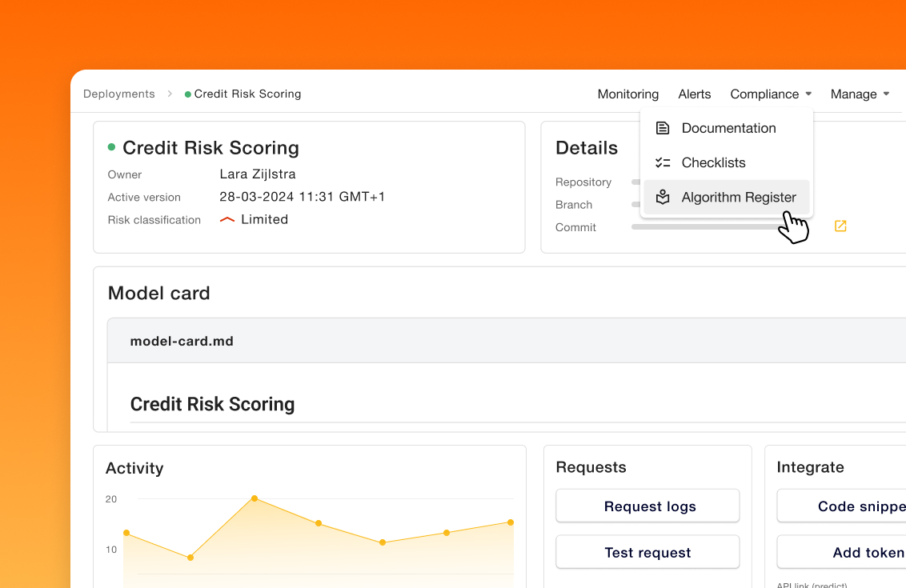Click the Algorithm Register icon

(662, 198)
